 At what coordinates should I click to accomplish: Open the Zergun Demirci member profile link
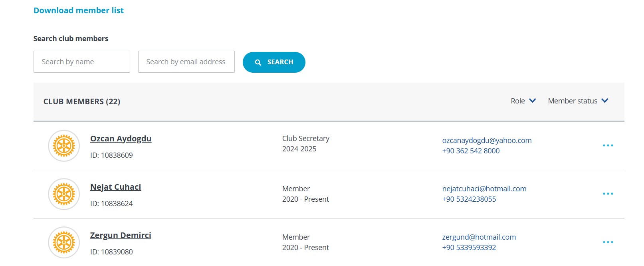121,235
